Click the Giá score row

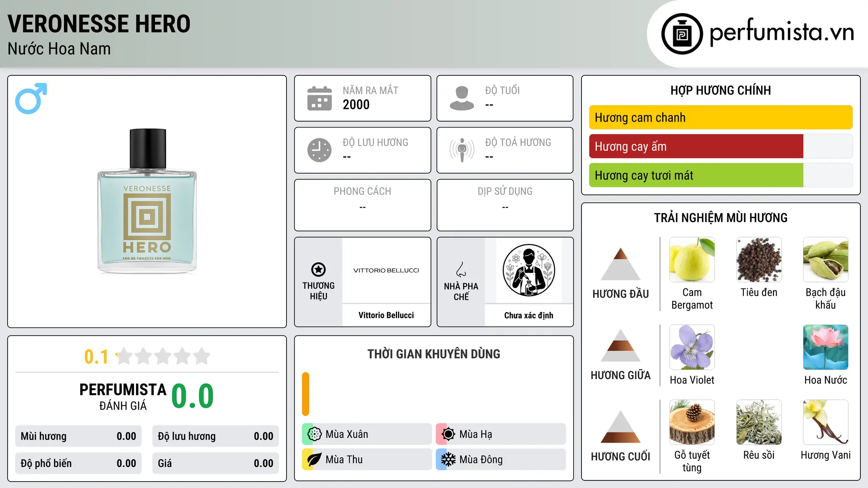click(215, 463)
